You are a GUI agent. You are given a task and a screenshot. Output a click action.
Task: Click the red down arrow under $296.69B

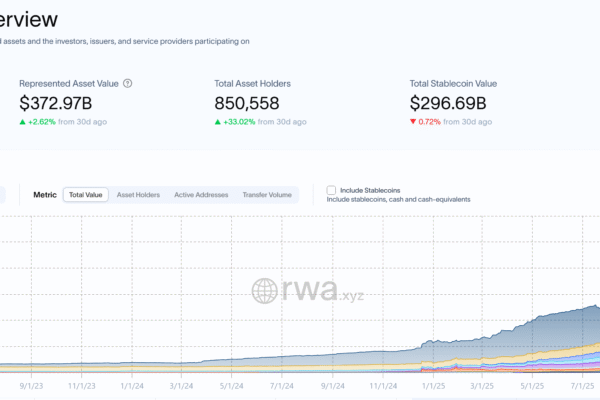click(414, 121)
